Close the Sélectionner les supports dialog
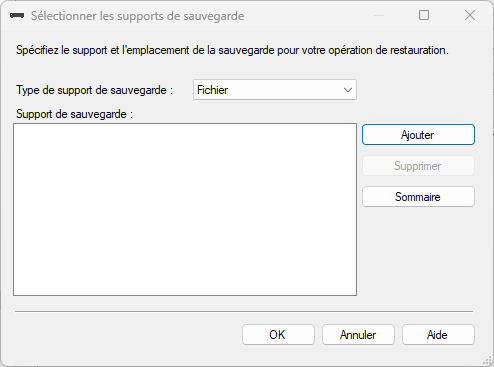The height and width of the screenshot is (367, 494). [x=470, y=15]
